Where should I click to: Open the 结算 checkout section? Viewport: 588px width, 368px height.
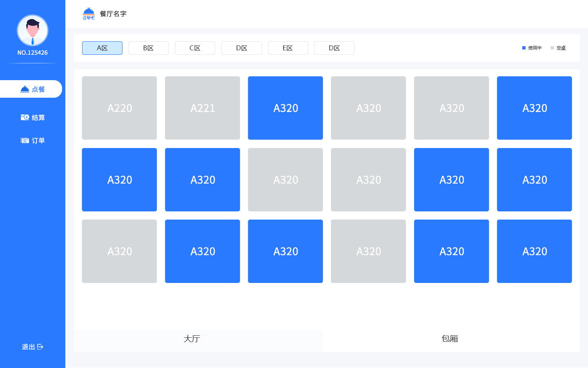33,117
